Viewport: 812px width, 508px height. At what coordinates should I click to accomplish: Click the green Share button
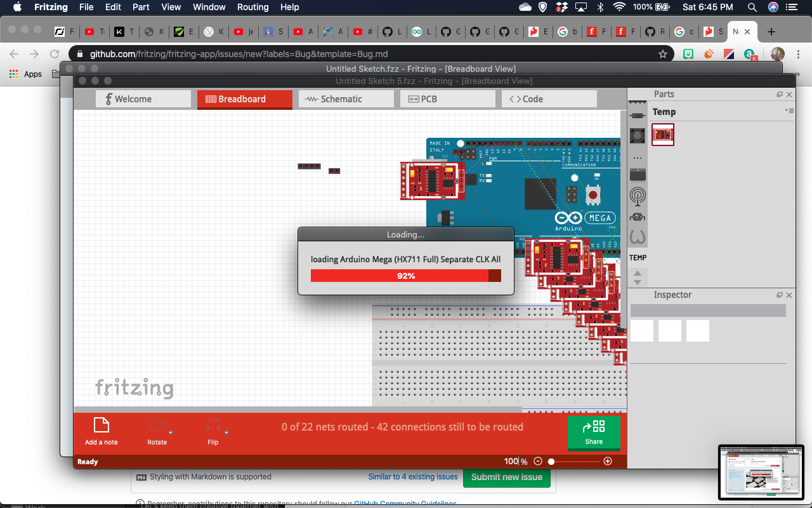[594, 434]
